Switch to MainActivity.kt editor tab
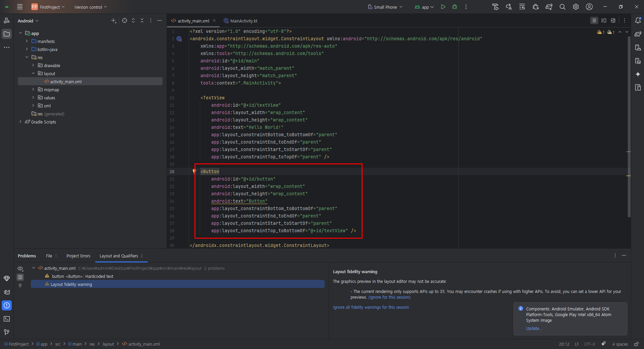Viewport: 644px width, 349px height. click(243, 21)
